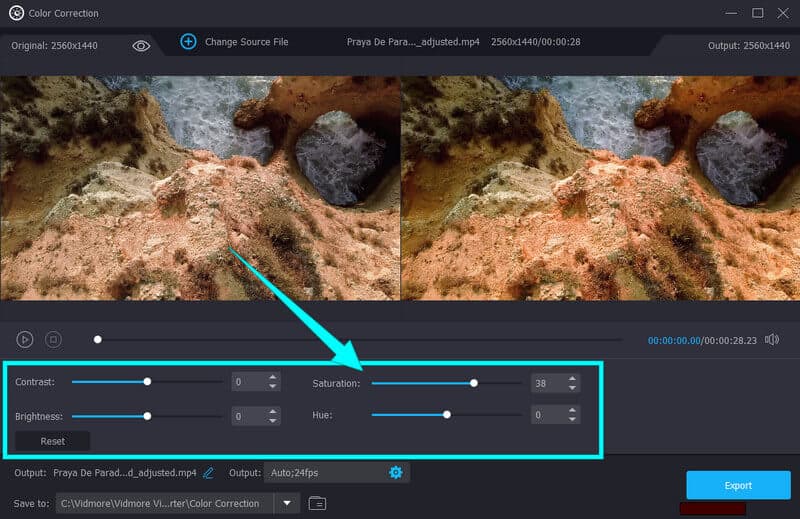This screenshot has width=800, height=519.
Task: Click the Change Source File plus icon
Action: click(188, 41)
